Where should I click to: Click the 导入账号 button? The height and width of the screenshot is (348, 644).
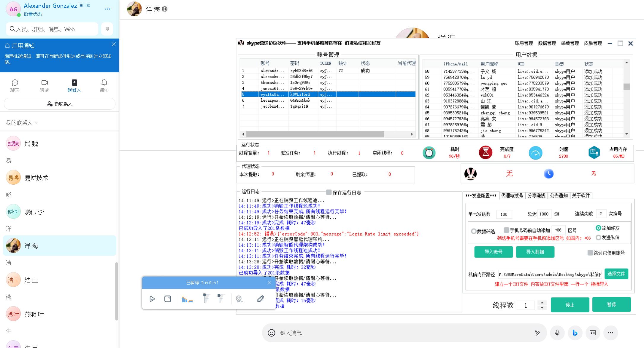[493, 252]
